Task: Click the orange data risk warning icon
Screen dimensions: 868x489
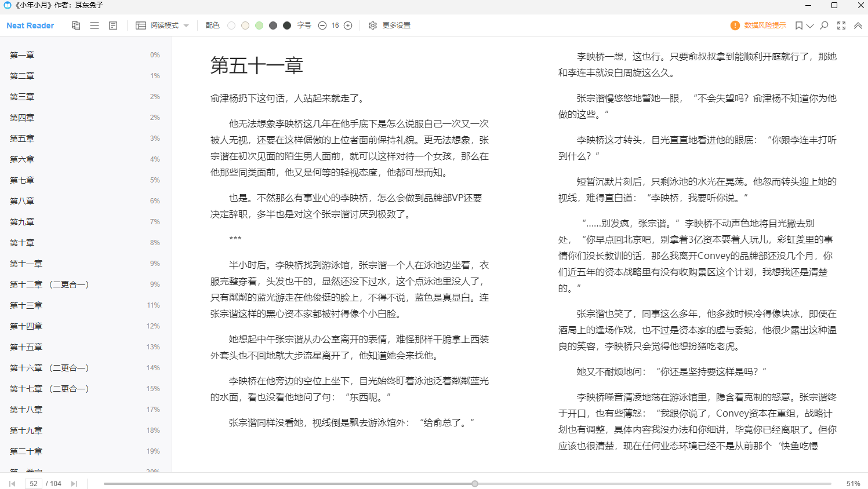Action: (735, 25)
